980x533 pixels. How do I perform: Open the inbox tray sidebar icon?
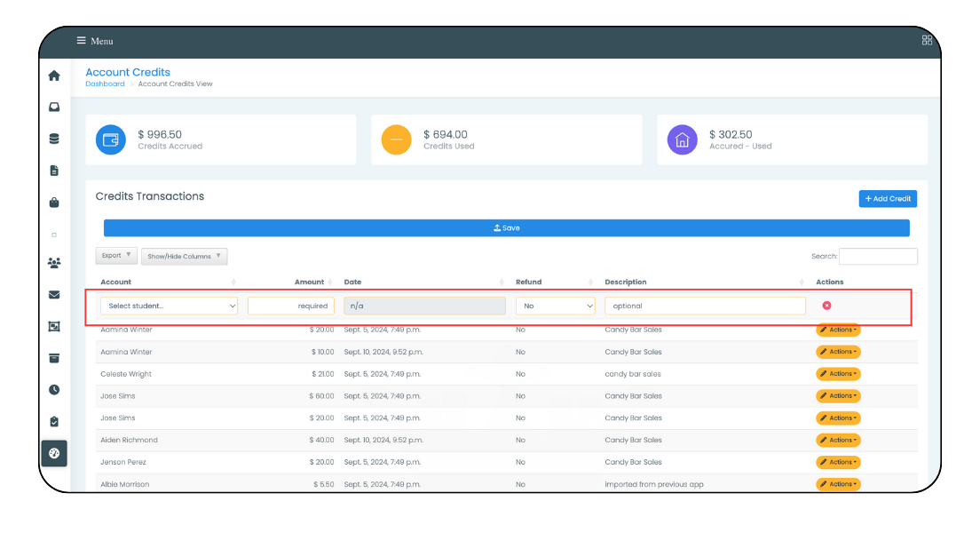54,107
